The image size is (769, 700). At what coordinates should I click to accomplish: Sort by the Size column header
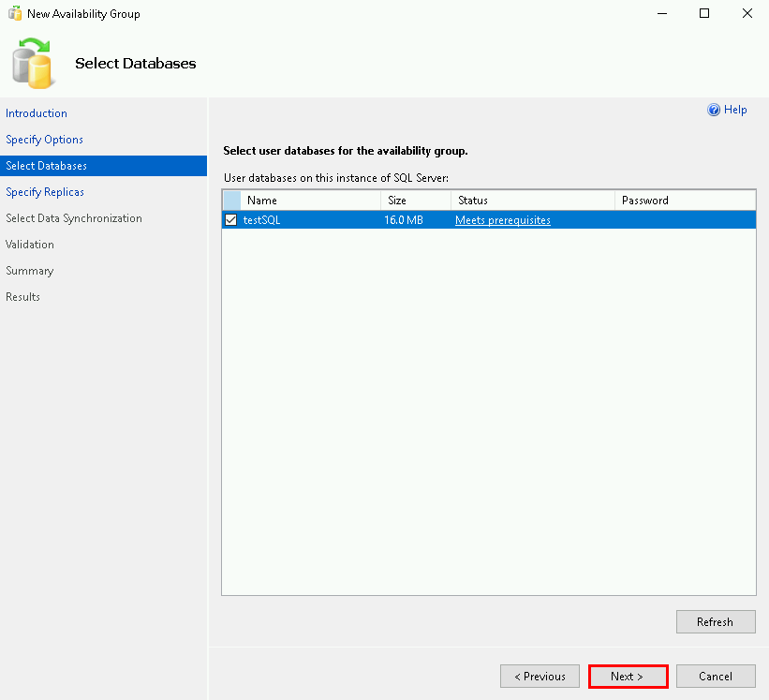pos(415,201)
